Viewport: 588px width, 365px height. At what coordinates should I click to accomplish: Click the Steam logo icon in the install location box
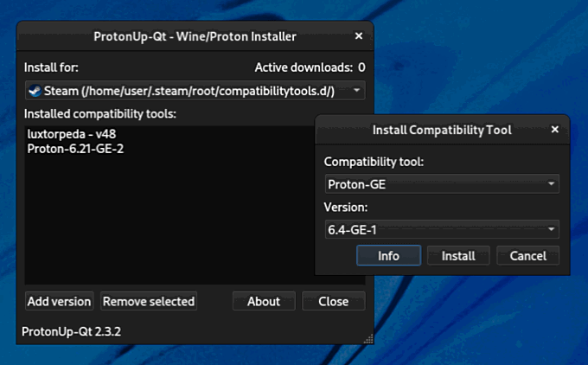tap(35, 91)
